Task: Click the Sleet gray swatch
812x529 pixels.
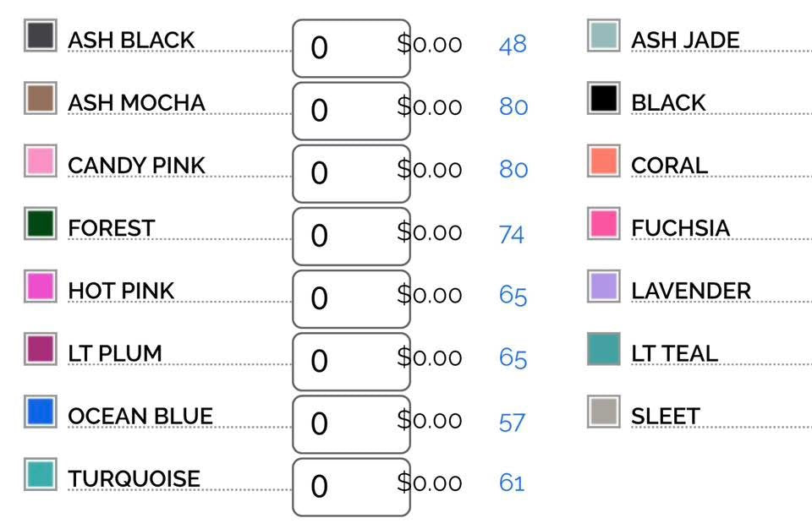Action: (x=603, y=412)
